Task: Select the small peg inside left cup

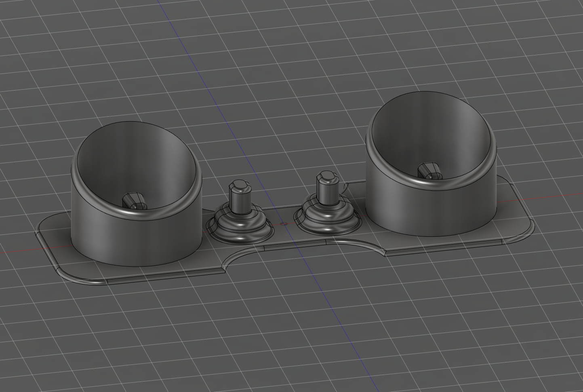Action: tap(134, 201)
